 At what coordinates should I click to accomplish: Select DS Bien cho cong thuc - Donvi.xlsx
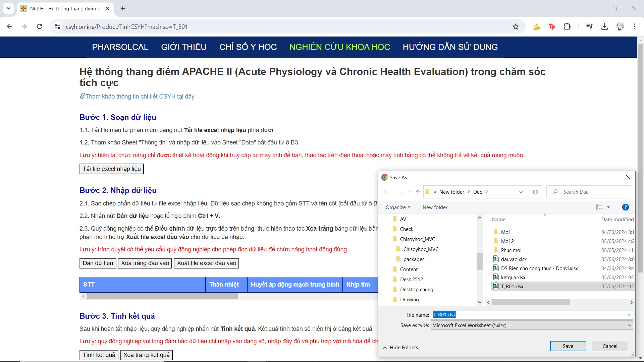pos(539,268)
